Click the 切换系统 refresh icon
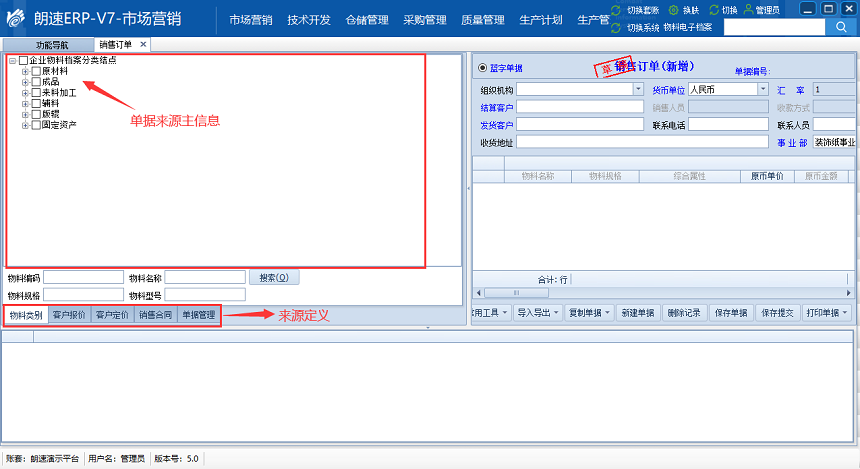 (616, 27)
